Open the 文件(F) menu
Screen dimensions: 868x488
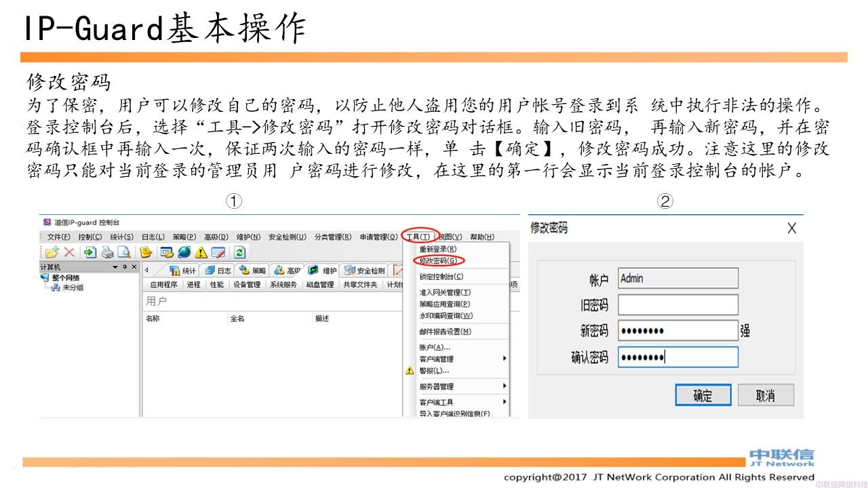(x=58, y=237)
